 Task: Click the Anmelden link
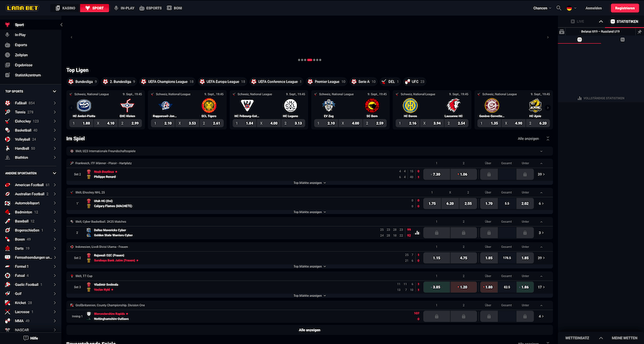(x=593, y=8)
